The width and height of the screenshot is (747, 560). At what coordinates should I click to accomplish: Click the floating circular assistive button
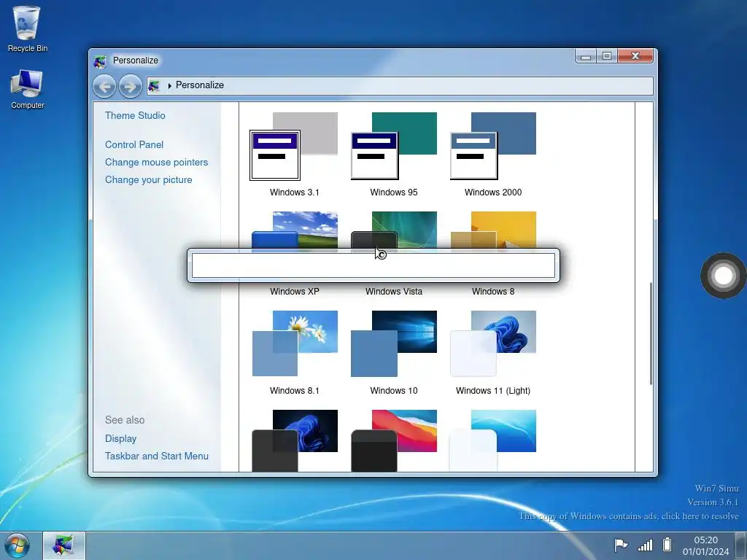[723, 276]
